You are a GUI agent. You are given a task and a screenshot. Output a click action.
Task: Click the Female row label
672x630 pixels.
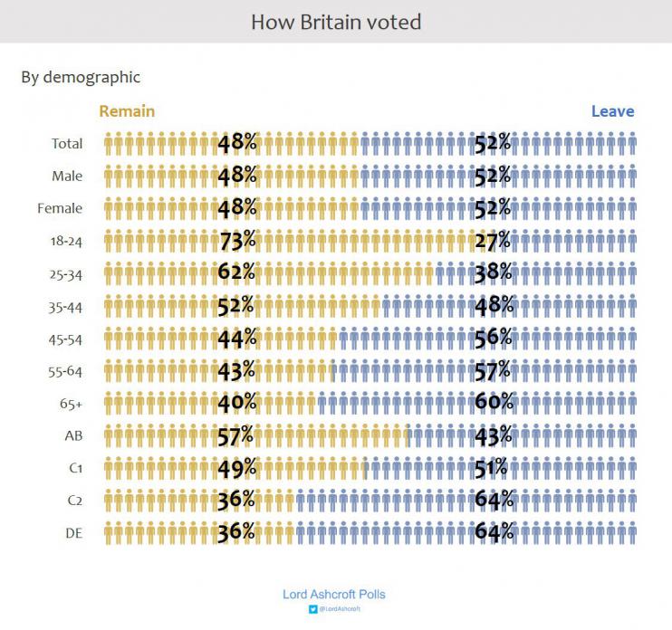pyautogui.click(x=60, y=208)
